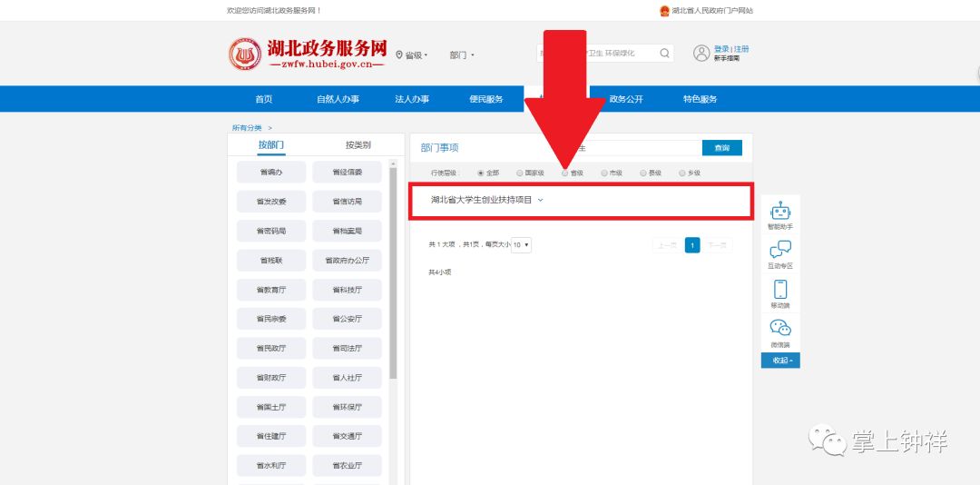Select the 省财政厅 department button
Image resolution: width=980 pixels, height=485 pixels.
(x=271, y=377)
